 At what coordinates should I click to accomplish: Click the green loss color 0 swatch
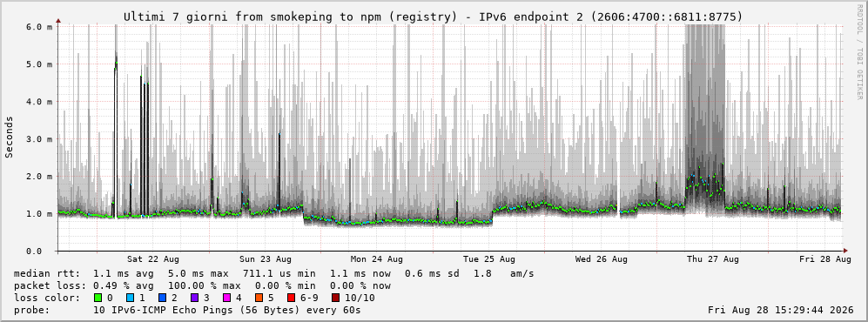[98, 298]
